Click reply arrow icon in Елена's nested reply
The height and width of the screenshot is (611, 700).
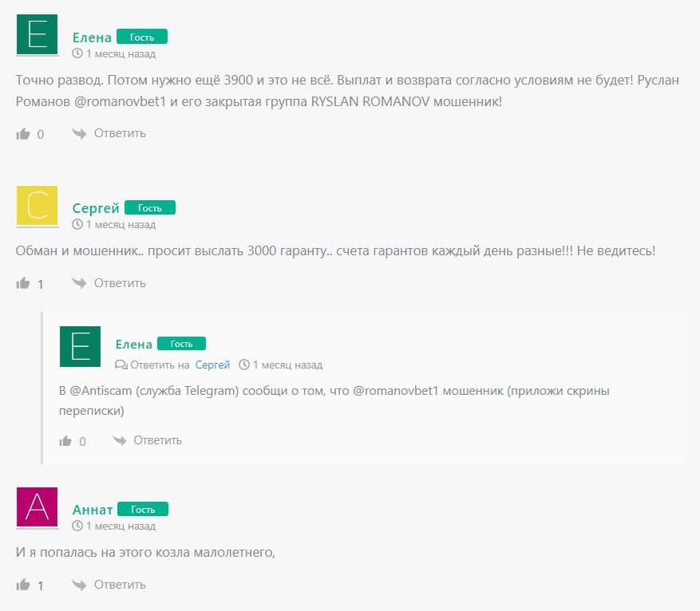pyautogui.click(x=120, y=440)
